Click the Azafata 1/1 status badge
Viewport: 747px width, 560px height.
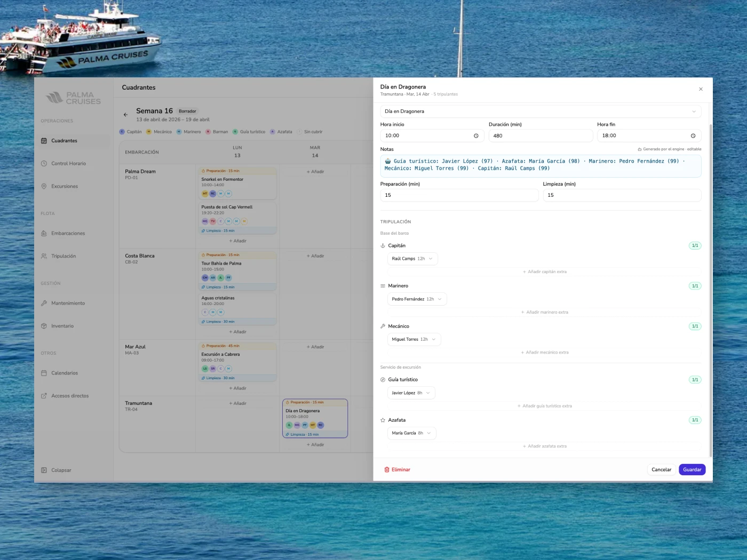tap(695, 420)
